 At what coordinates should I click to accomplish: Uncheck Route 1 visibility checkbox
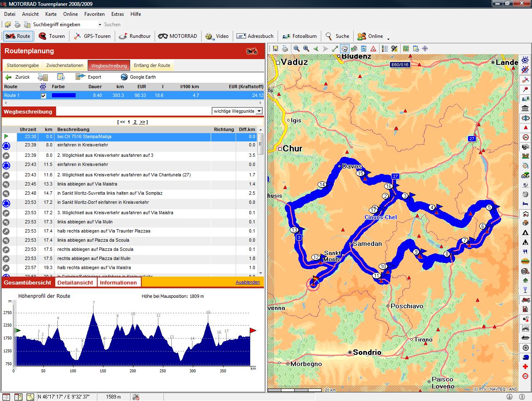pos(44,96)
